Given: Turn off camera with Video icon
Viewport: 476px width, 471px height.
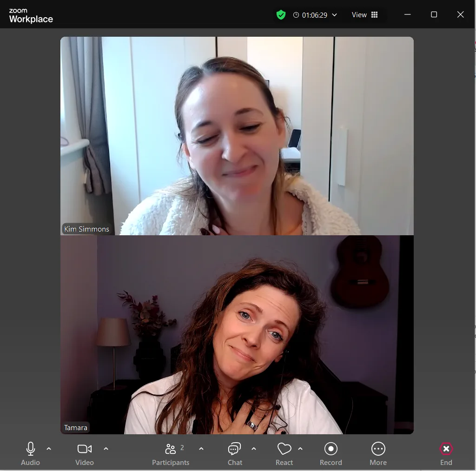Looking at the screenshot, I should tap(84, 449).
